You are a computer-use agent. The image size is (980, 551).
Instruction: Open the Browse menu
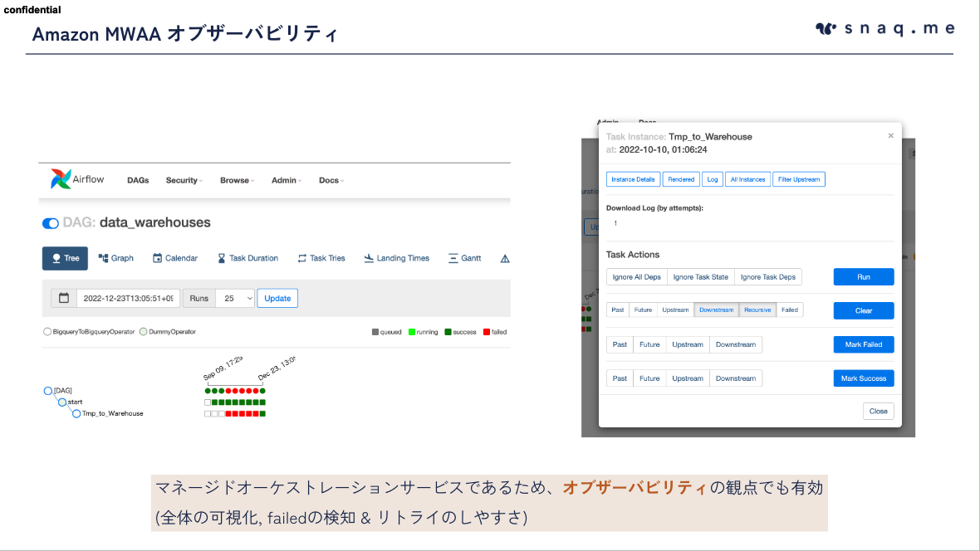[x=237, y=180]
